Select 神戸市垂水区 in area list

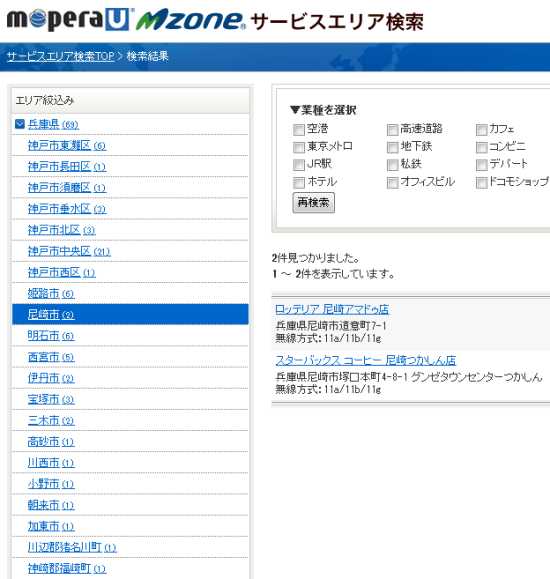click(67, 209)
